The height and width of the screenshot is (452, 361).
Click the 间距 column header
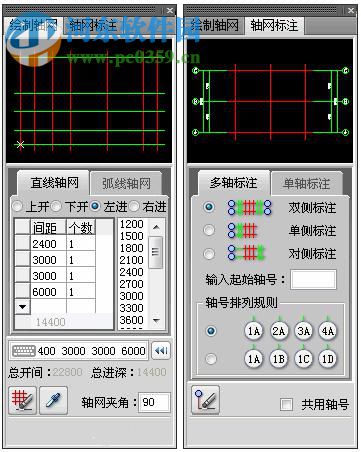click(x=48, y=227)
